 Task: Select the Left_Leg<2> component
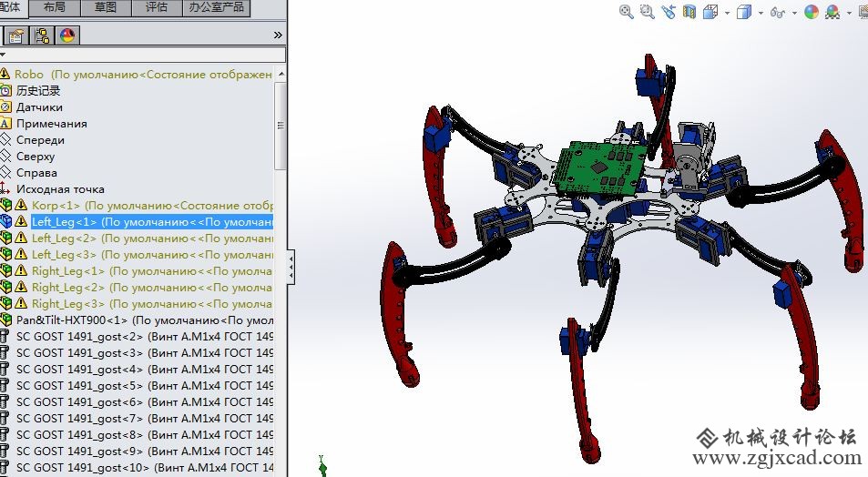tap(152, 238)
